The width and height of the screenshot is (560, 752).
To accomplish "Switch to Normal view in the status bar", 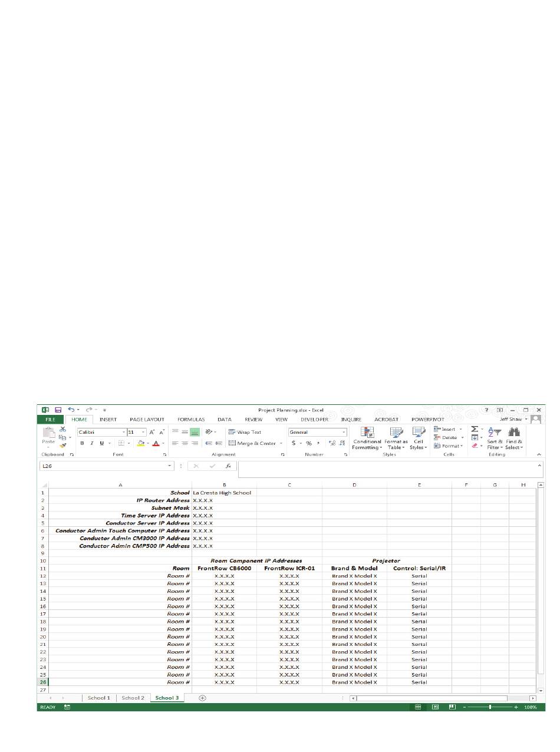I will (418, 707).
